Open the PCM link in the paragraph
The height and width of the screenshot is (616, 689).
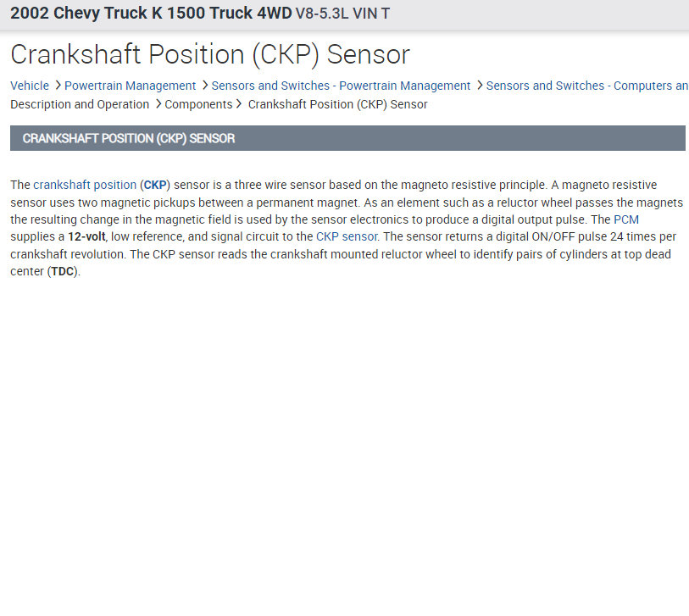626,219
